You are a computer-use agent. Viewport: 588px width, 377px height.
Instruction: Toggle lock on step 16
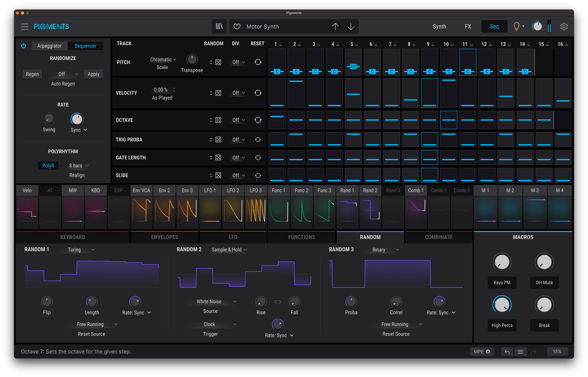click(566, 44)
